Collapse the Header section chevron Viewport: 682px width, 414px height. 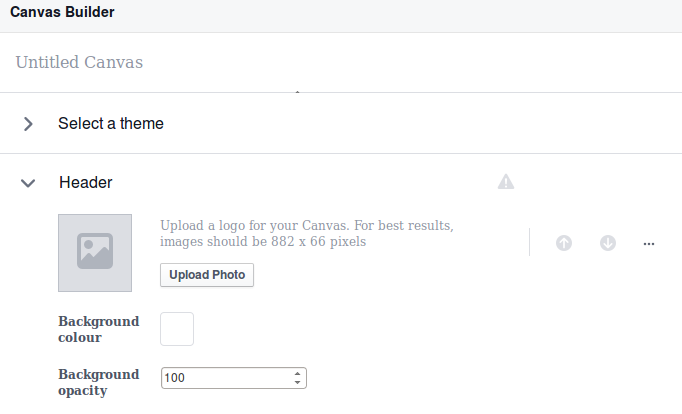[x=28, y=183]
